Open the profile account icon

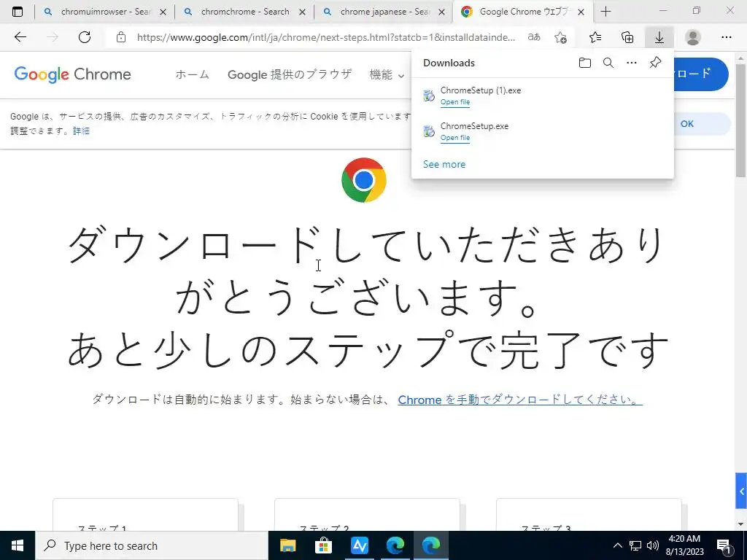[x=693, y=37]
